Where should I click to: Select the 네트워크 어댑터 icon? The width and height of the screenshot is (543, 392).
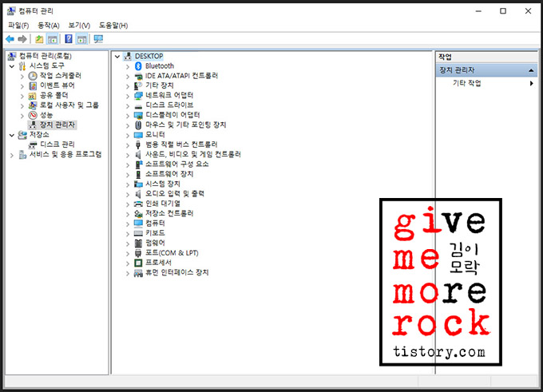click(138, 96)
